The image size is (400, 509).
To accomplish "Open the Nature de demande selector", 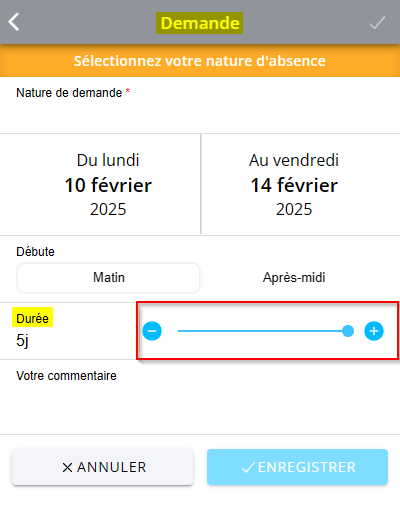I will click(200, 105).
